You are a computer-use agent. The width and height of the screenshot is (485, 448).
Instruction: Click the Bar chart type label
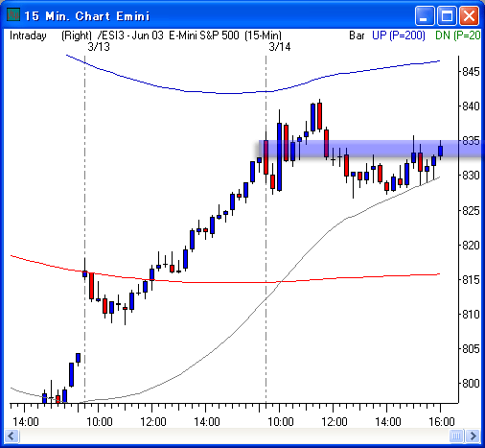coord(357,35)
